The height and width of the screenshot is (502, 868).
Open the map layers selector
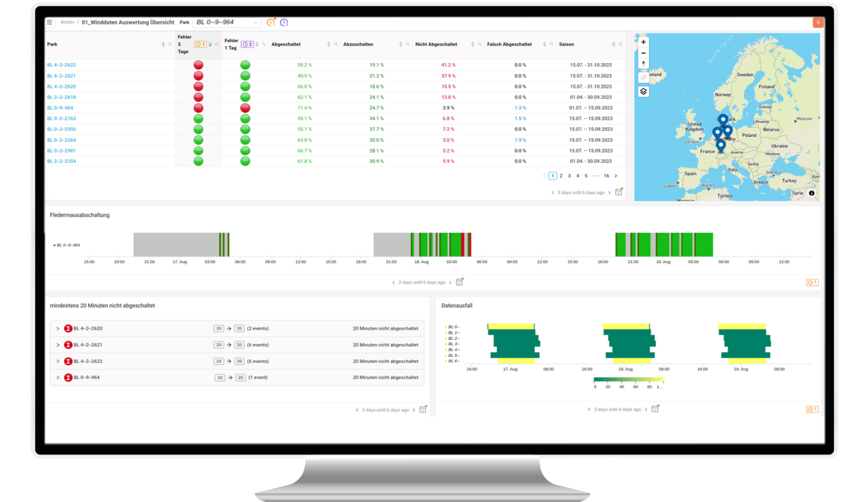click(644, 92)
